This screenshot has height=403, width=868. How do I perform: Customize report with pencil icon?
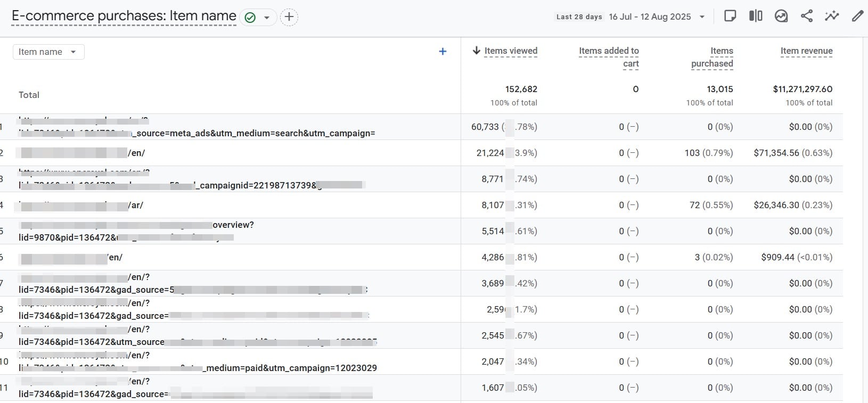857,16
